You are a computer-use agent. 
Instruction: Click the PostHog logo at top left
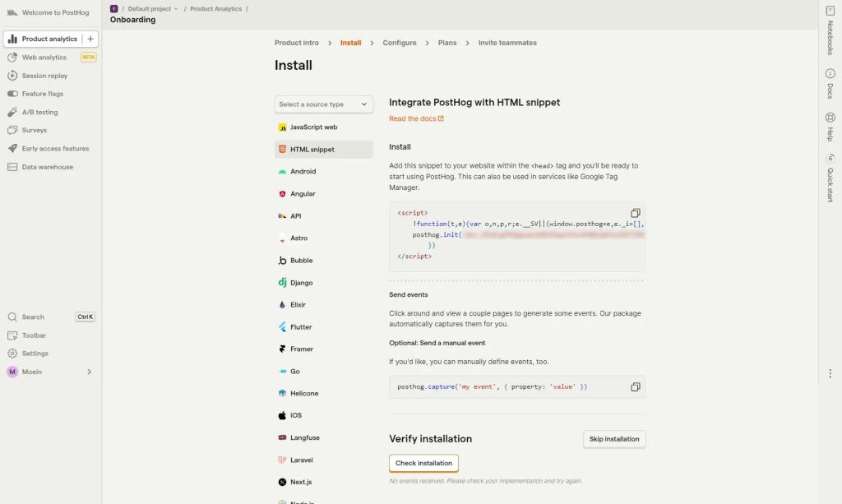(12, 12)
